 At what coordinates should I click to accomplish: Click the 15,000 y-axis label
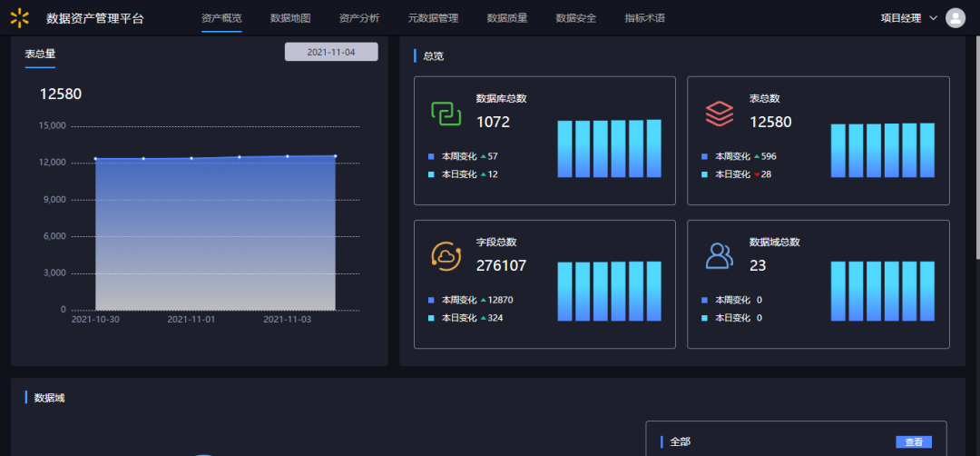point(52,125)
